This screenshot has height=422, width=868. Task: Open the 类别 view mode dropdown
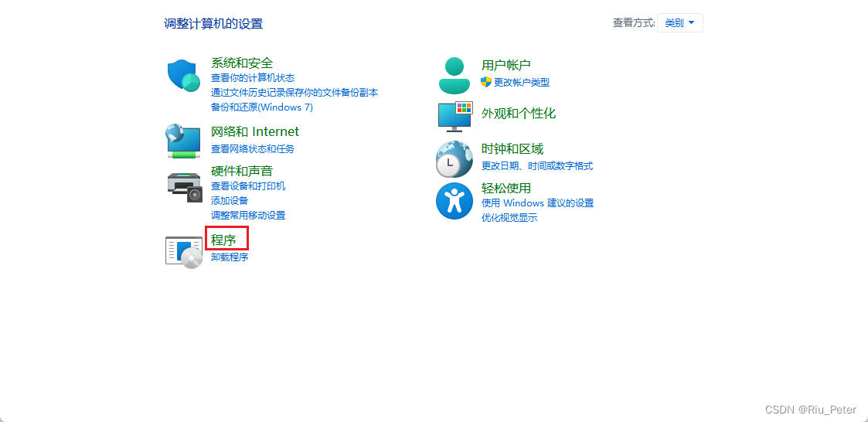[679, 22]
